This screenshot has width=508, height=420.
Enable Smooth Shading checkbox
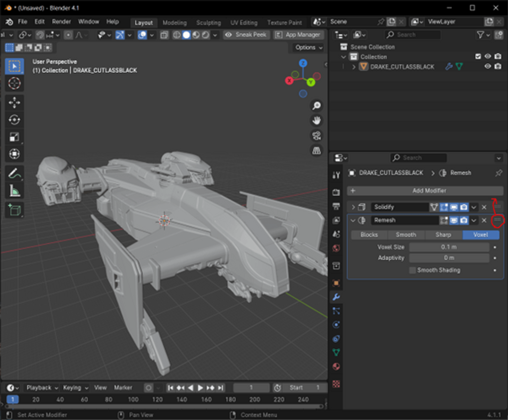click(x=413, y=270)
